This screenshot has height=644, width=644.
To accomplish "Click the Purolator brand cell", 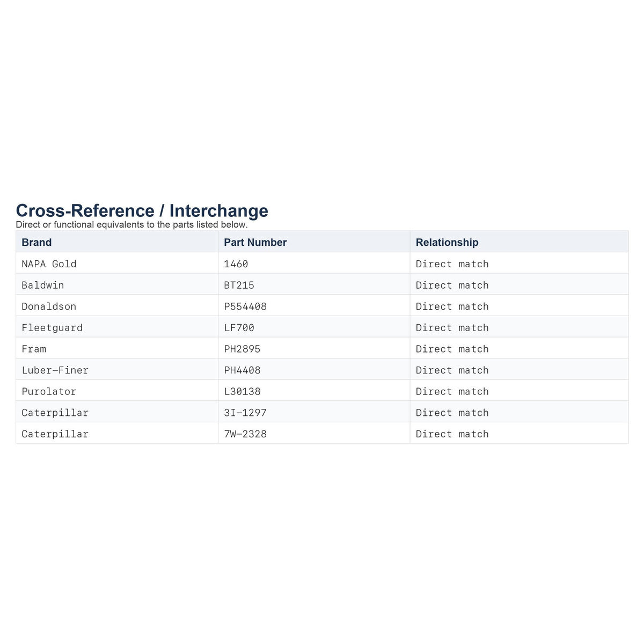I will tap(49, 391).
